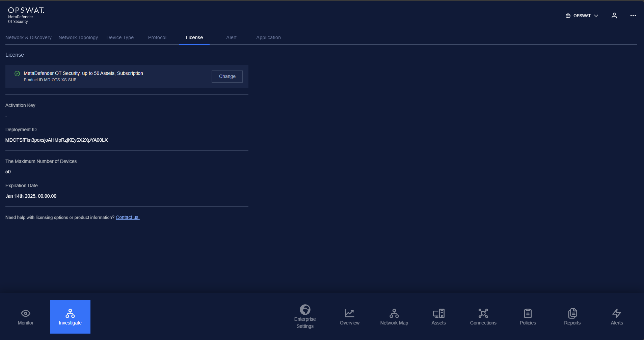The height and width of the screenshot is (340, 644).
Task: Open the Protocol tab
Action: (x=157, y=37)
